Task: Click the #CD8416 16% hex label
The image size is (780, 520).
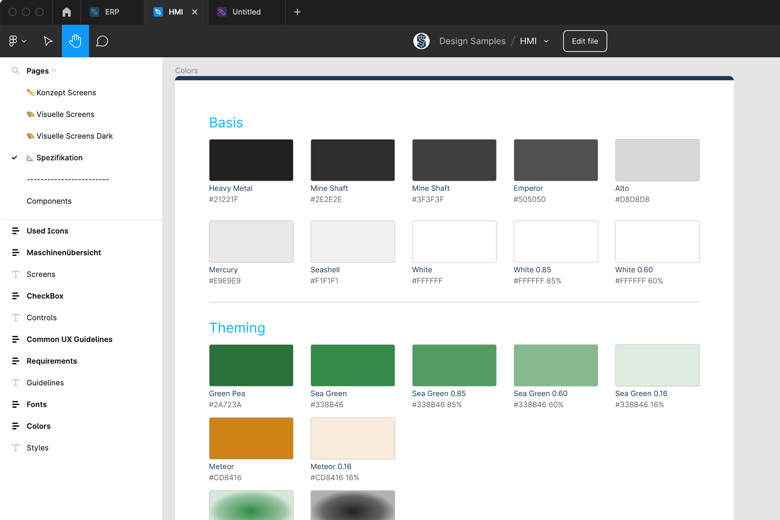Action: [334, 478]
